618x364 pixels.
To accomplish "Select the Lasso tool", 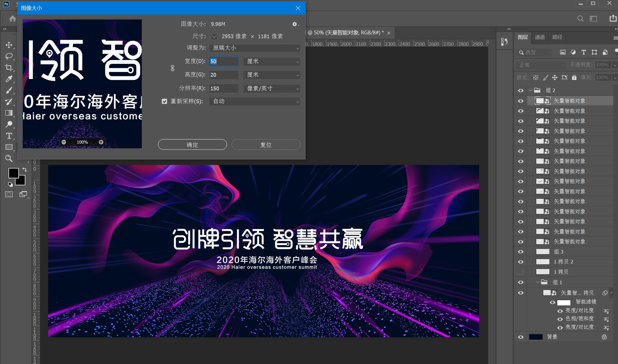I will point(9,56).
